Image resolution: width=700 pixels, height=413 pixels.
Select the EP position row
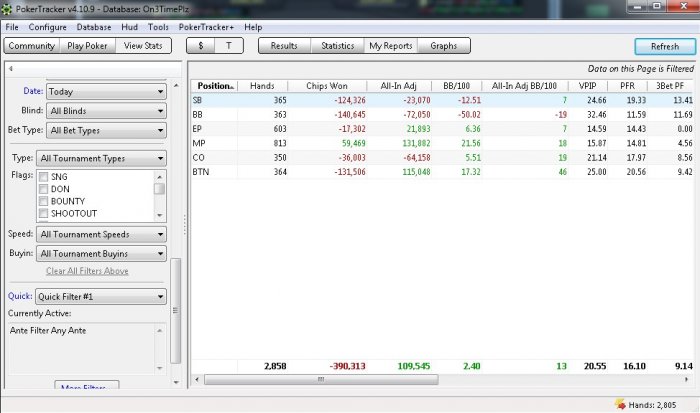pos(442,129)
